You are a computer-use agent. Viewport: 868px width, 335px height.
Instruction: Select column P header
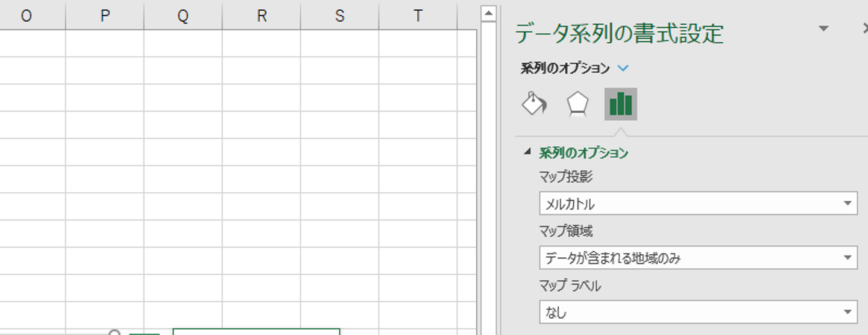[105, 16]
